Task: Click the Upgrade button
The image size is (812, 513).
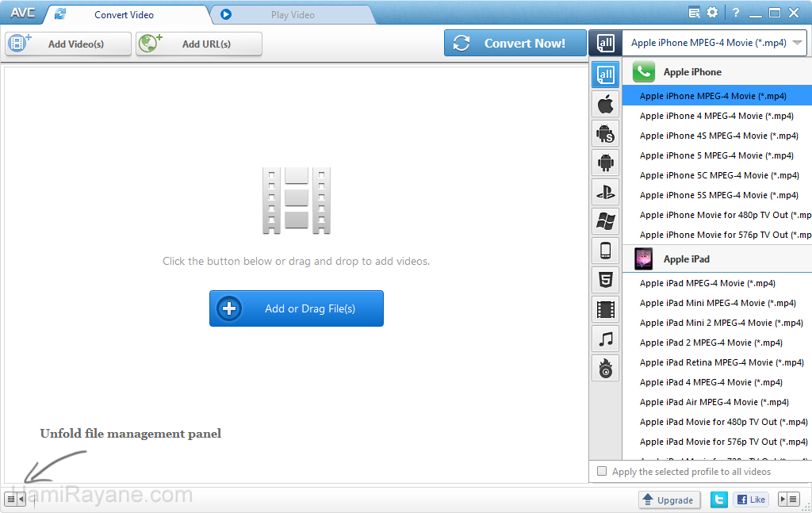Action: pos(669,500)
